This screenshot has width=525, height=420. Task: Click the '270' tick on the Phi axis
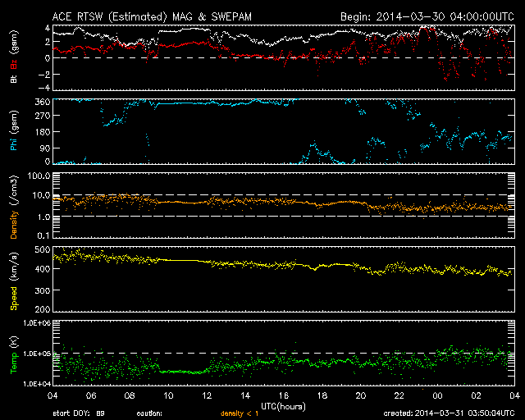coord(43,116)
